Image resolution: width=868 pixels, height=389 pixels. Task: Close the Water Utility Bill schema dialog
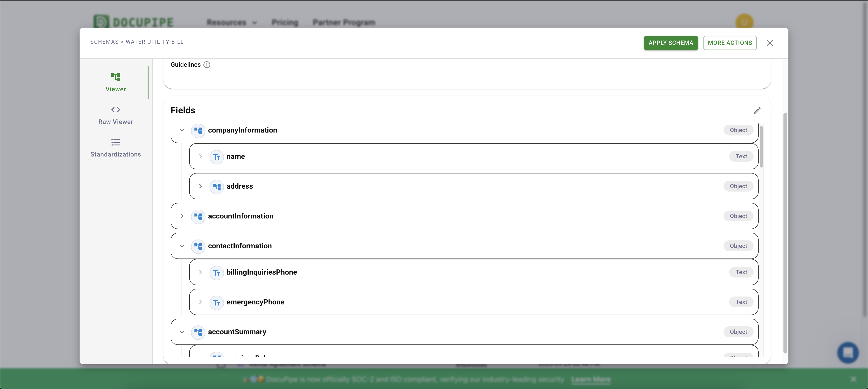(x=770, y=43)
